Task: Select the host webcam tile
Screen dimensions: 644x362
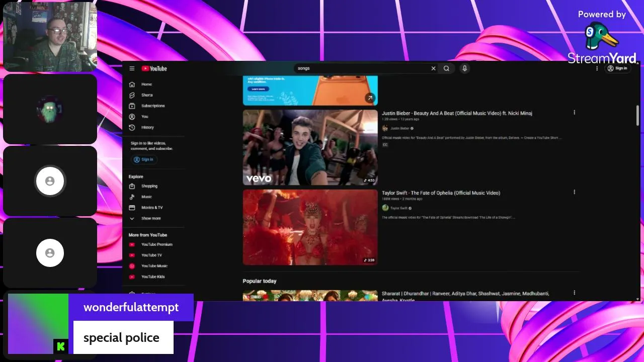Action: (50, 36)
